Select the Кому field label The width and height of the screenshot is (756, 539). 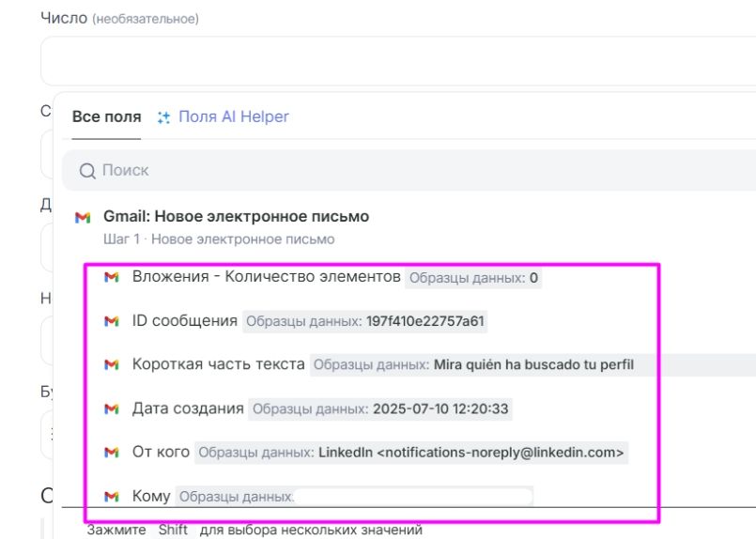pos(151,496)
